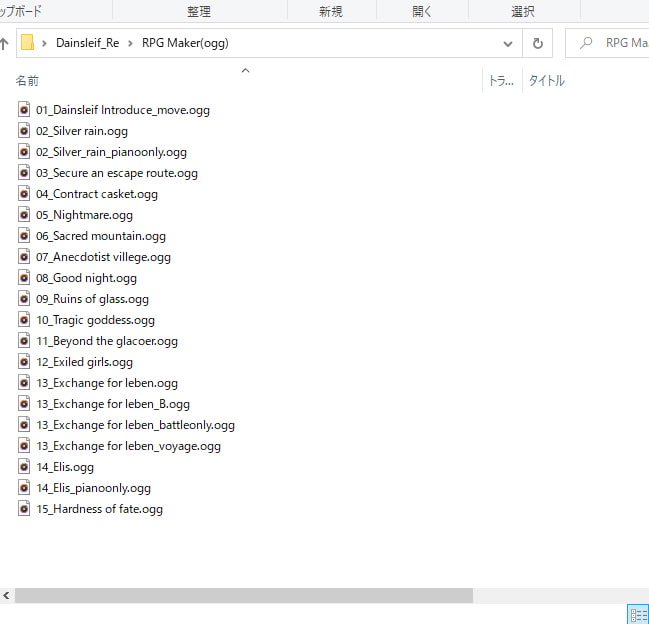
Task: Click the icon of 15_Hardness of fate.ogg
Action: [25, 509]
